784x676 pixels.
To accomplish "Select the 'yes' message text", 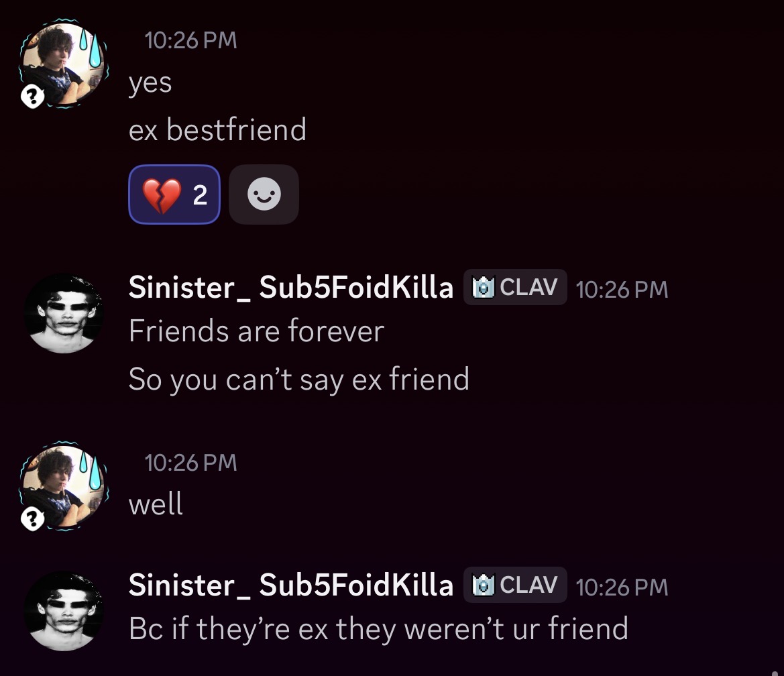I will 150,83.
